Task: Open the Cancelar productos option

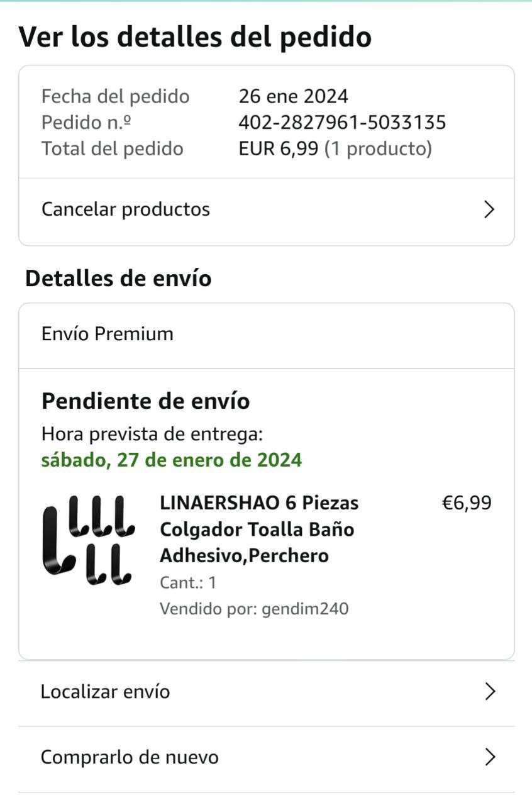Action: click(126, 209)
